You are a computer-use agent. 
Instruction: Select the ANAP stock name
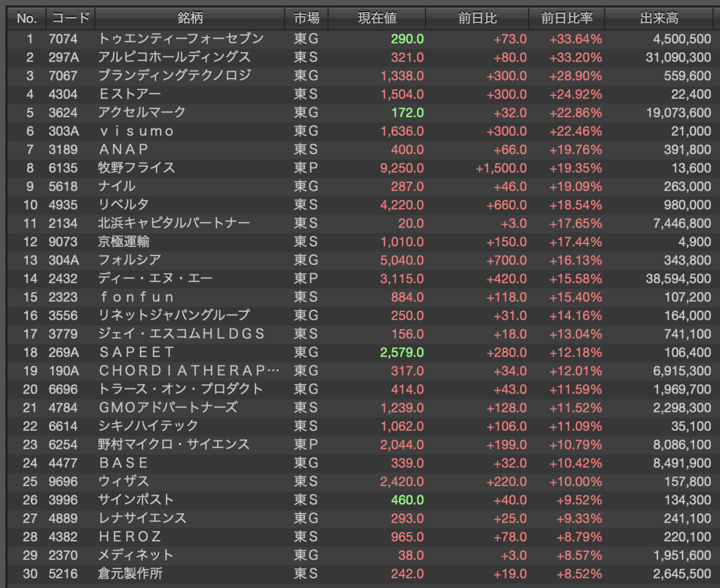pos(123,149)
